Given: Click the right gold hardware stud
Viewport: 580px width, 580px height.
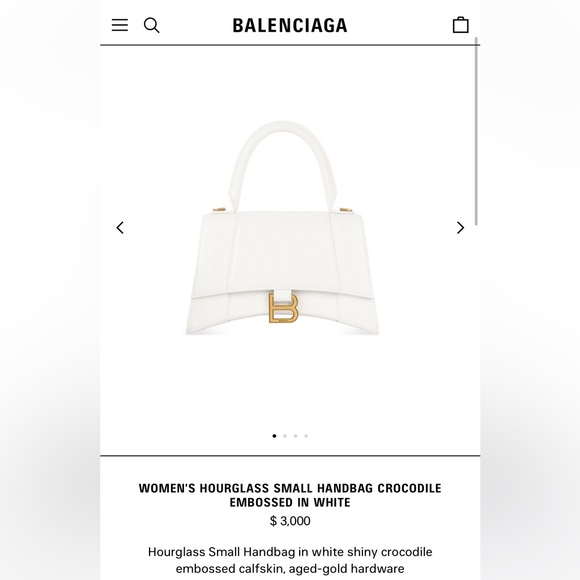Looking at the screenshot, I should 346,210.
